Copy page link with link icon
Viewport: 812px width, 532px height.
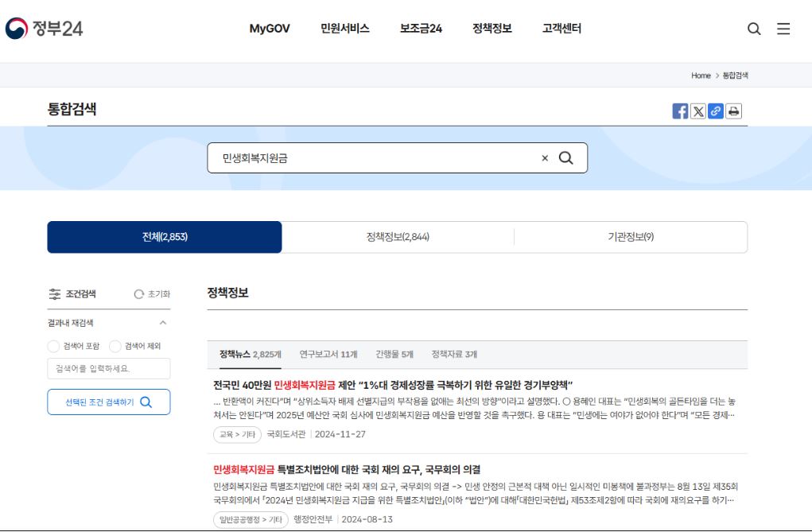[x=715, y=111]
